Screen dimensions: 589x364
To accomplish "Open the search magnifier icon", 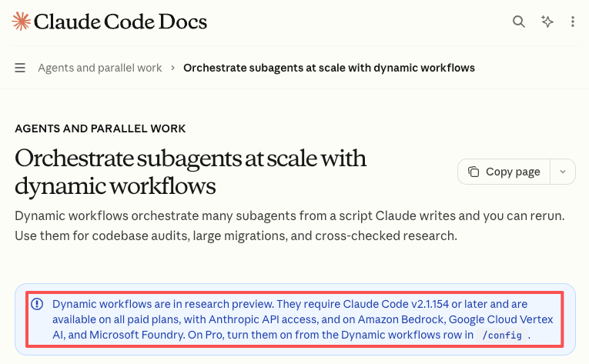I will point(518,22).
